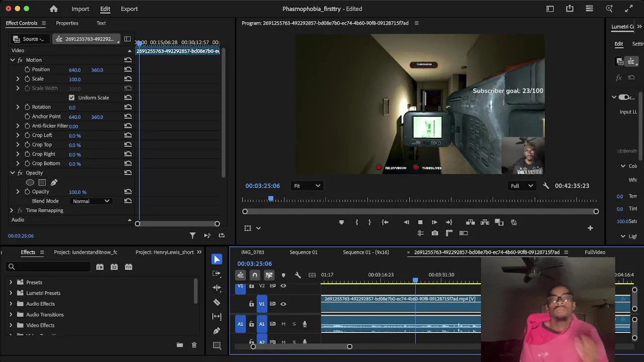Create ellipse mask under Opacity

click(x=30, y=183)
